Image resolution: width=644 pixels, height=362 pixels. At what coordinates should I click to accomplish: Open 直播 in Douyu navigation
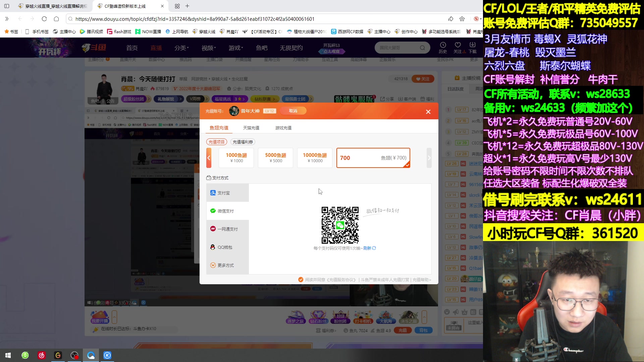(156, 48)
